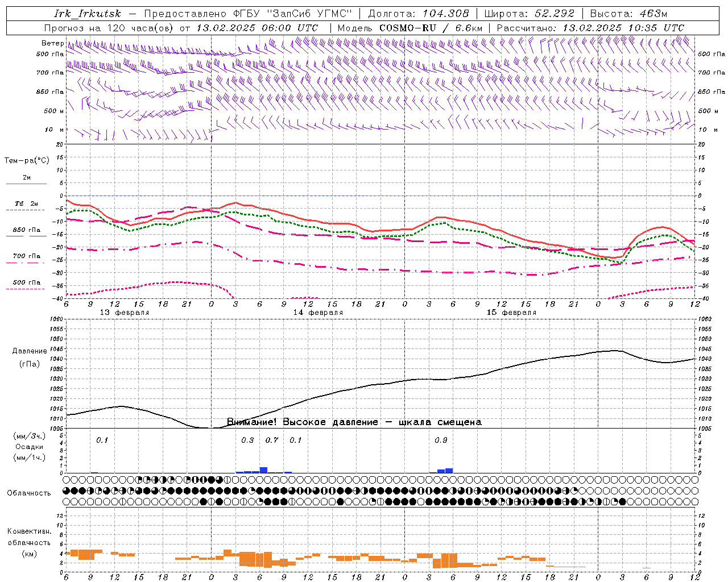Click the Осадки precipitation label

point(30,447)
